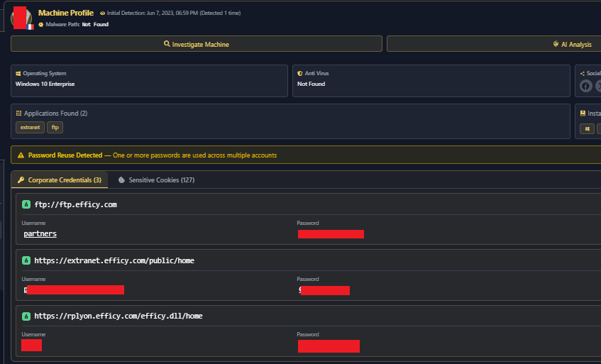Click the save icon beside Installed
Viewport: 601px width, 364px height.
click(583, 113)
